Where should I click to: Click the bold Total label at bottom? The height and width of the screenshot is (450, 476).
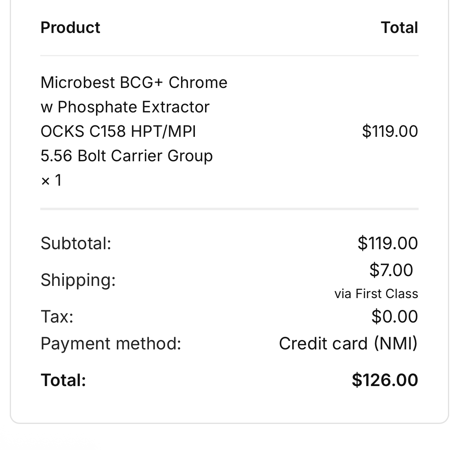click(63, 380)
